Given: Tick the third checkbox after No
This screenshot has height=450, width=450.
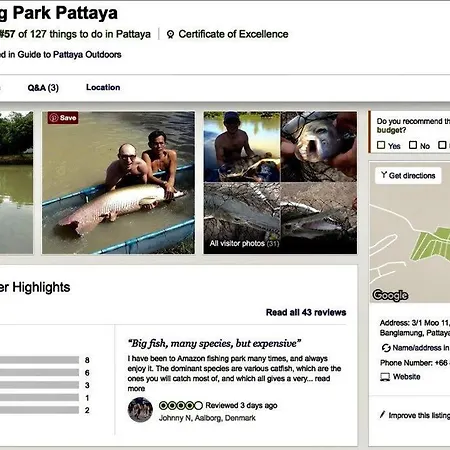Looking at the screenshot, I should point(442,145).
